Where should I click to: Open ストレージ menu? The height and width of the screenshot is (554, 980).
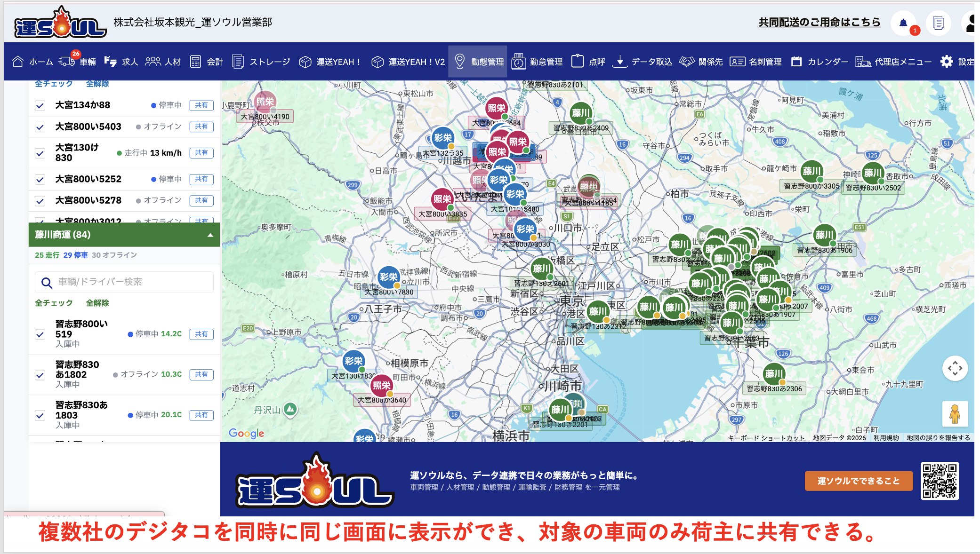[261, 62]
